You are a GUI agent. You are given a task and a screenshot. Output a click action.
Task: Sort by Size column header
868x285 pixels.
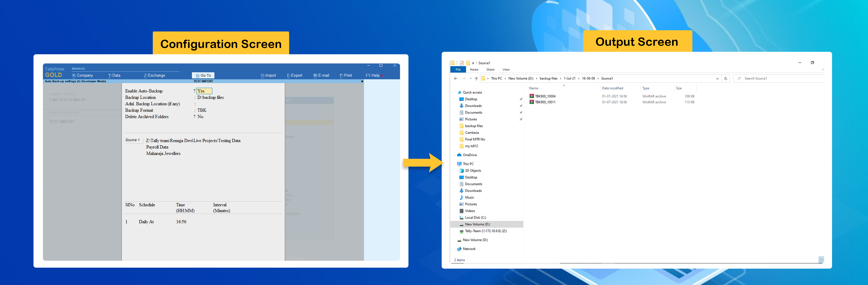(679, 88)
